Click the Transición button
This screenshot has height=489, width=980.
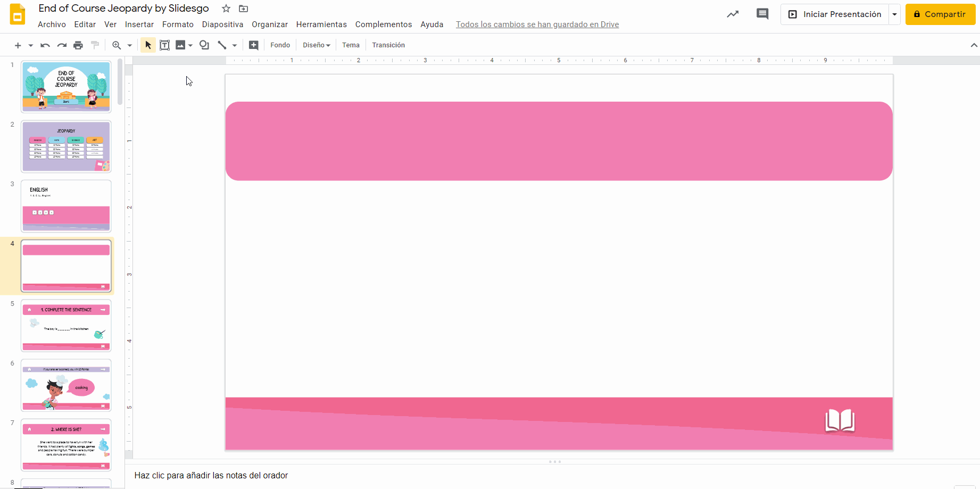tap(388, 45)
